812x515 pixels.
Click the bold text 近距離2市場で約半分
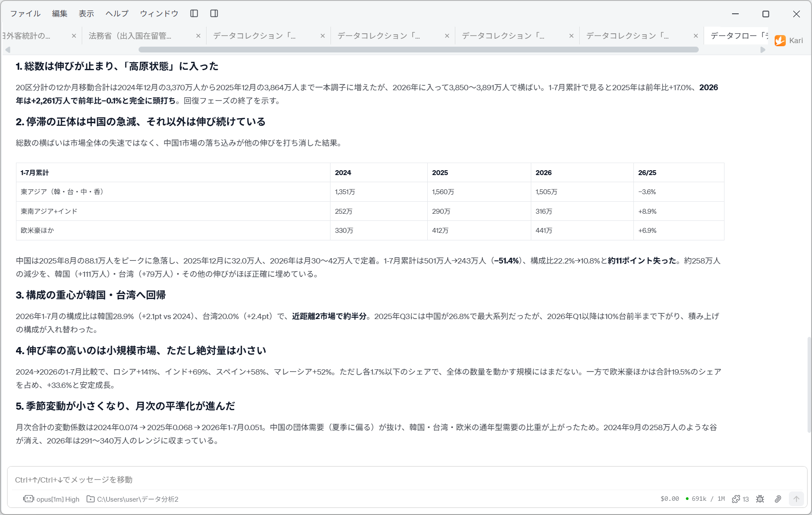pyautogui.click(x=329, y=316)
